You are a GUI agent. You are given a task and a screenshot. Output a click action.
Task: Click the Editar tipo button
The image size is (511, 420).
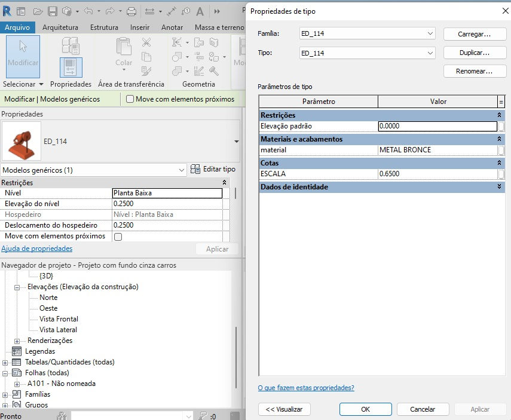213,169
